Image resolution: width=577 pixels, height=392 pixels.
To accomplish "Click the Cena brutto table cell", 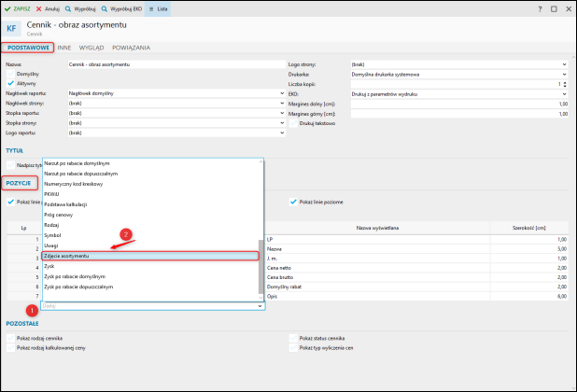I will pos(377,277).
